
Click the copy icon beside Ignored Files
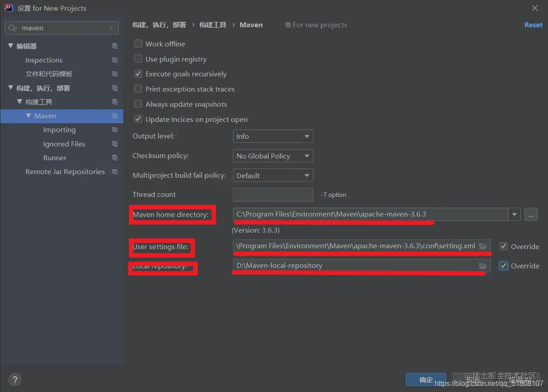(115, 144)
